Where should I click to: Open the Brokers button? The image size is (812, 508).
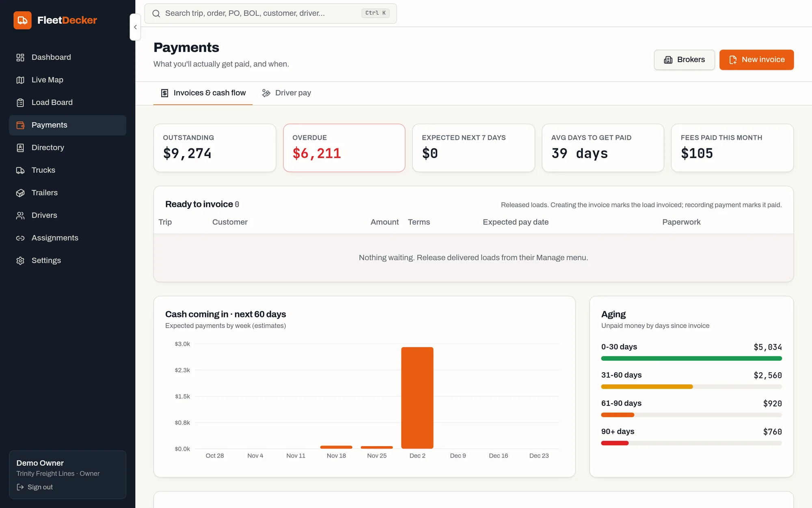point(684,60)
